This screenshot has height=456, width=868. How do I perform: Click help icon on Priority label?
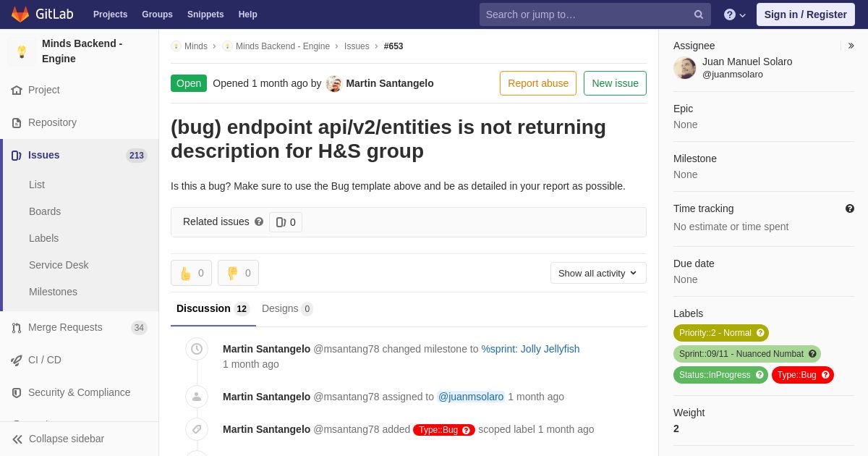click(760, 333)
